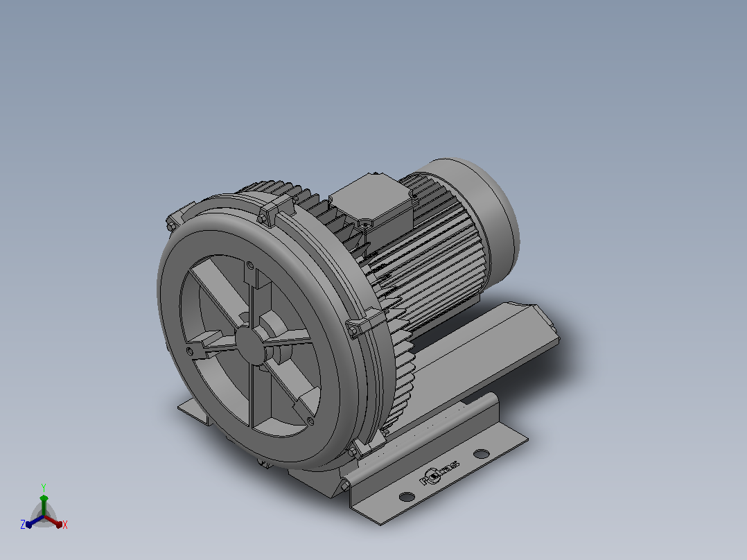Select the top clamp bolt on blower housing

click(261, 219)
